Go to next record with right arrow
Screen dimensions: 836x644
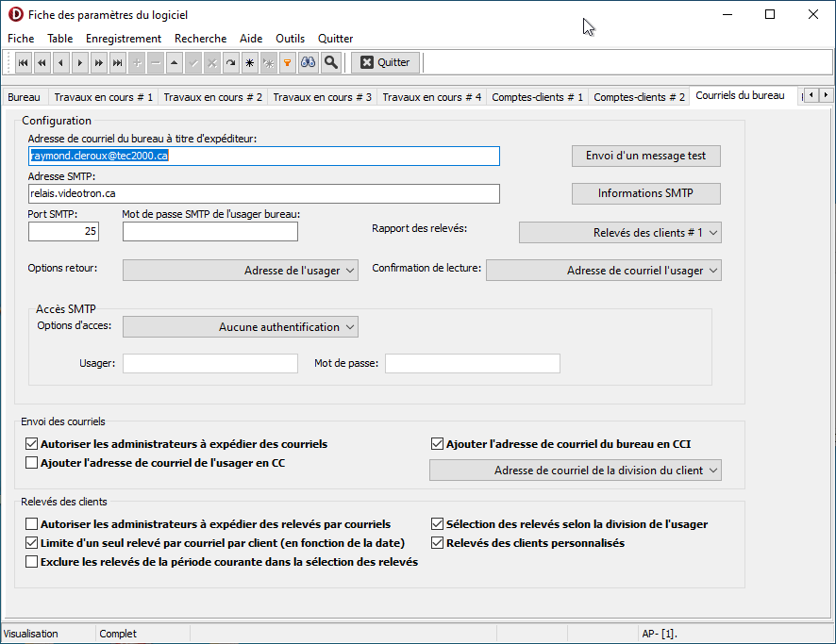(80, 63)
